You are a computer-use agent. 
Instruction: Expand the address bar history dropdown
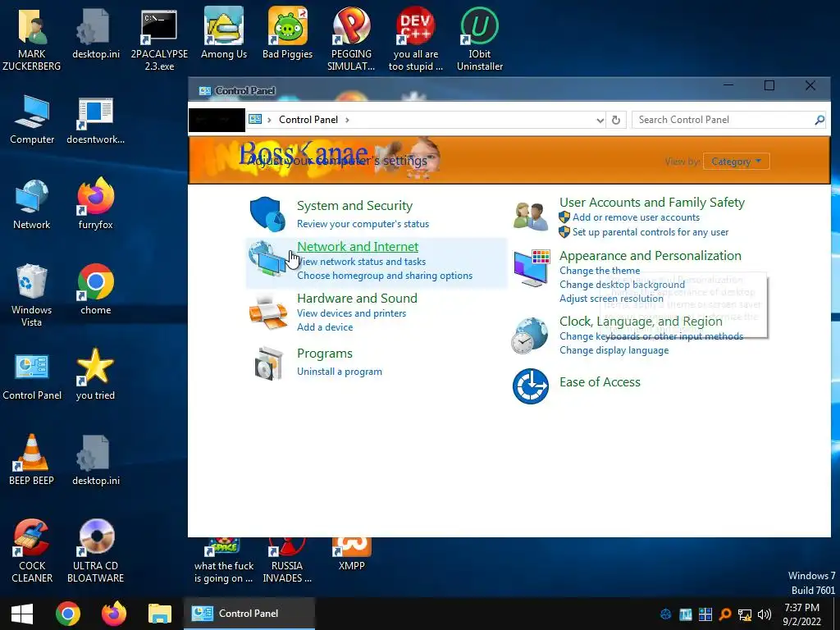(x=600, y=121)
